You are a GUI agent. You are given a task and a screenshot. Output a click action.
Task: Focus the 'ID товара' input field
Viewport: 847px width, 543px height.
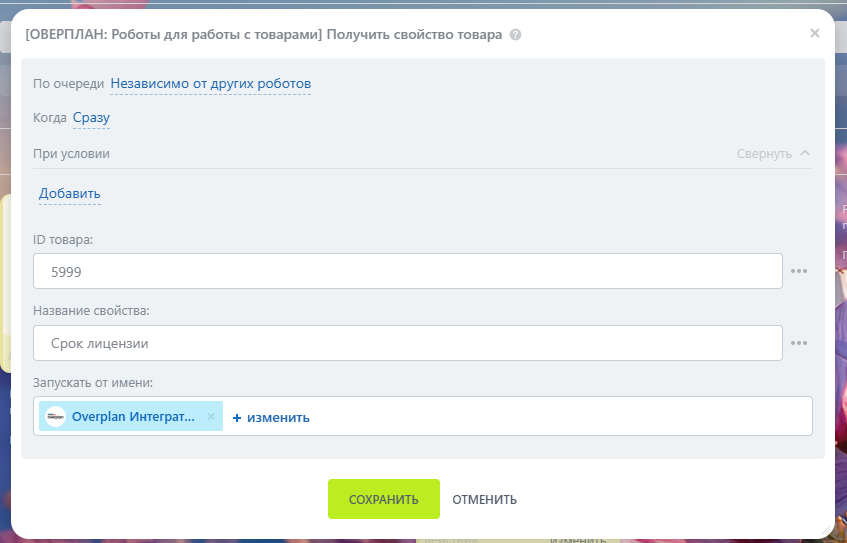coord(407,271)
